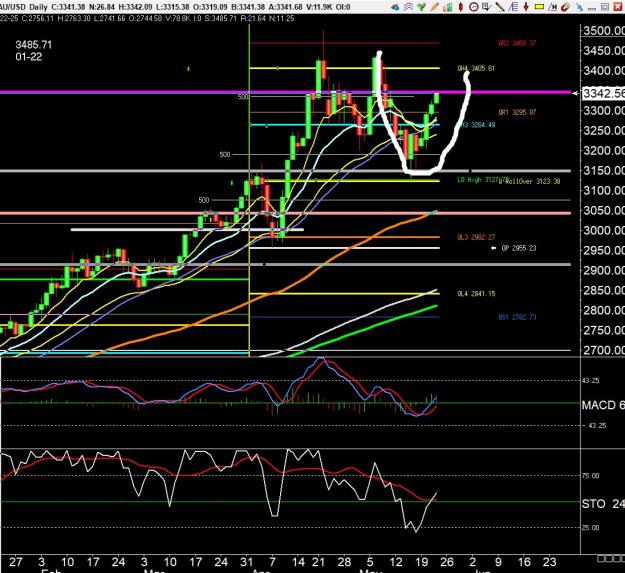The height and width of the screenshot is (573, 625).
Task: Minimize the chart window
Action: pos(592,8)
